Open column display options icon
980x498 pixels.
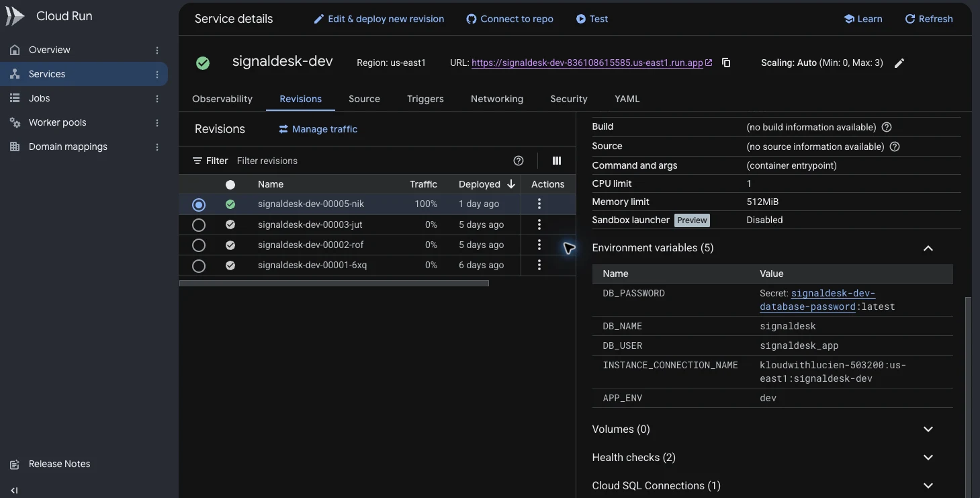557,161
